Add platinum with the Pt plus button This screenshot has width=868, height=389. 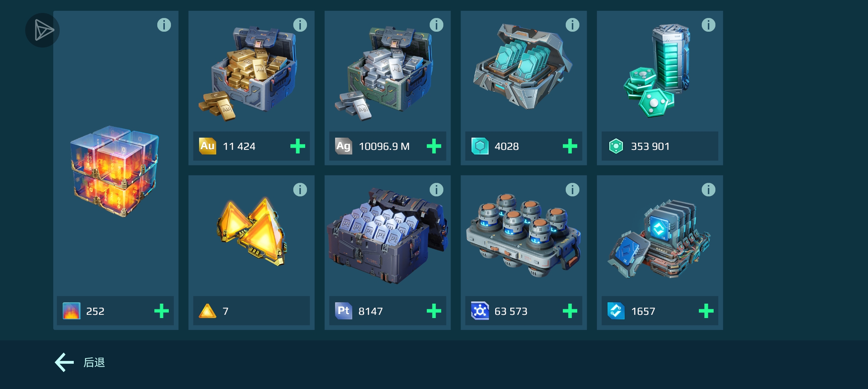pos(434,311)
